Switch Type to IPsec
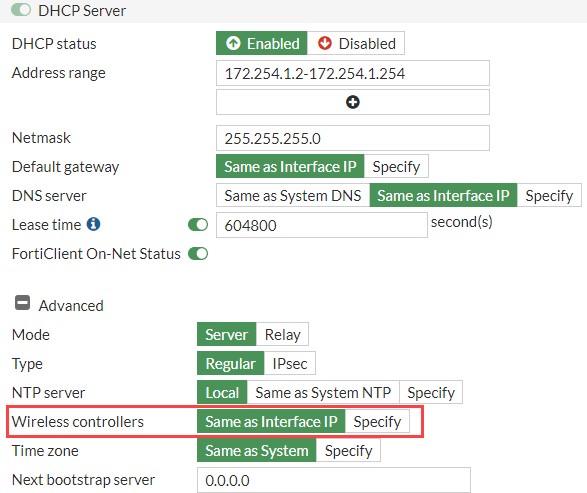The width and height of the screenshot is (587, 493). click(x=290, y=363)
